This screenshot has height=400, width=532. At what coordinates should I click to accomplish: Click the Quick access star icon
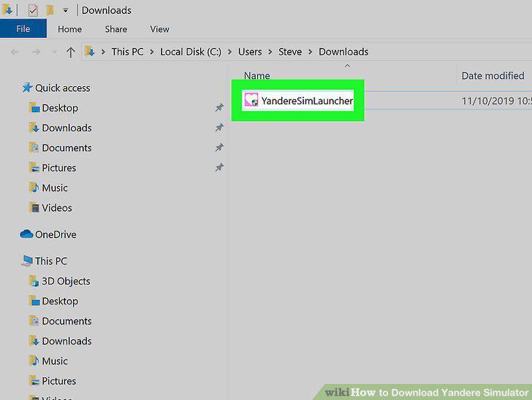pos(27,88)
